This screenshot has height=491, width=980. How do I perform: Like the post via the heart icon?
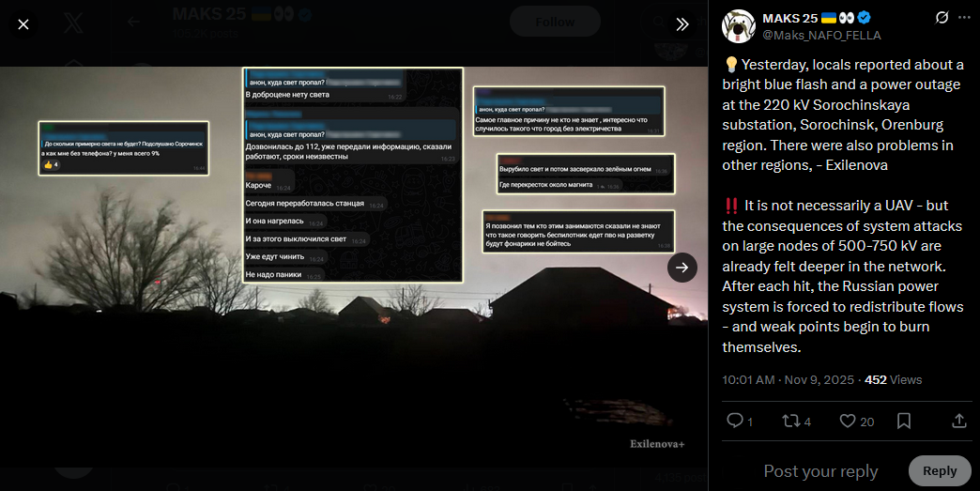pyautogui.click(x=848, y=421)
